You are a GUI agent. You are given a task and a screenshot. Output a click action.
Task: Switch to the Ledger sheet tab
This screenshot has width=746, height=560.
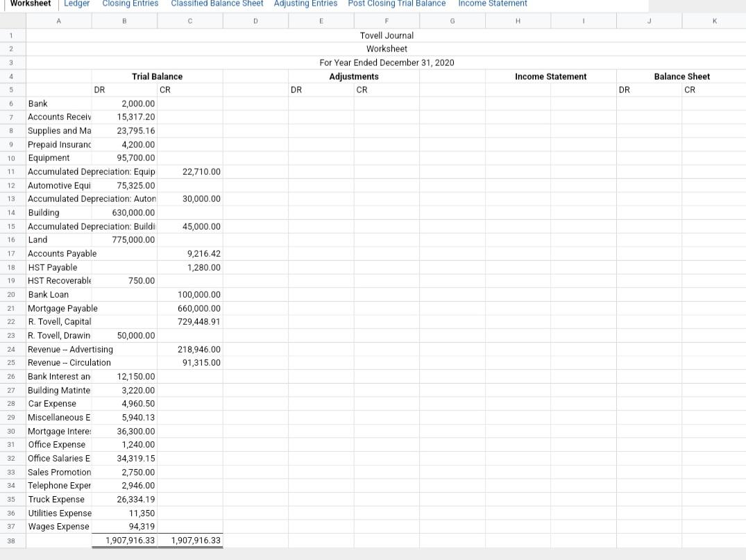(76, 3)
